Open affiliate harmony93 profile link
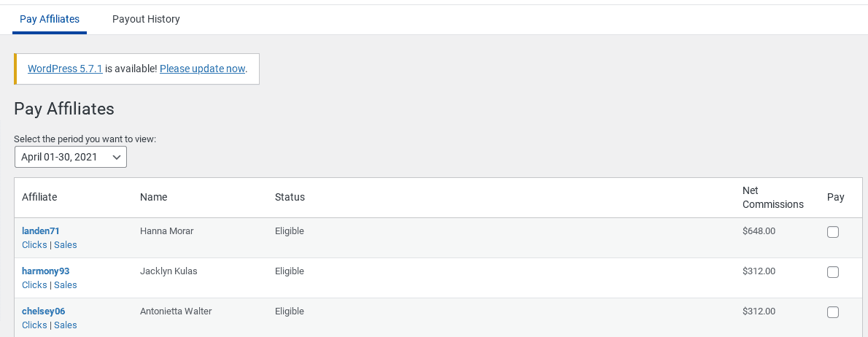This screenshot has height=337, width=868. click(45, 271)
